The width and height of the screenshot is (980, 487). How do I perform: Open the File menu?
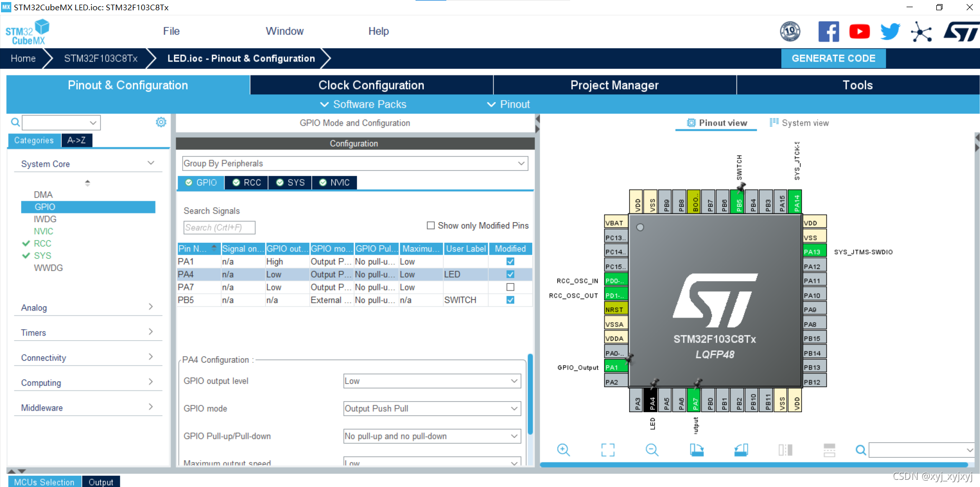[x=171, y=31]
